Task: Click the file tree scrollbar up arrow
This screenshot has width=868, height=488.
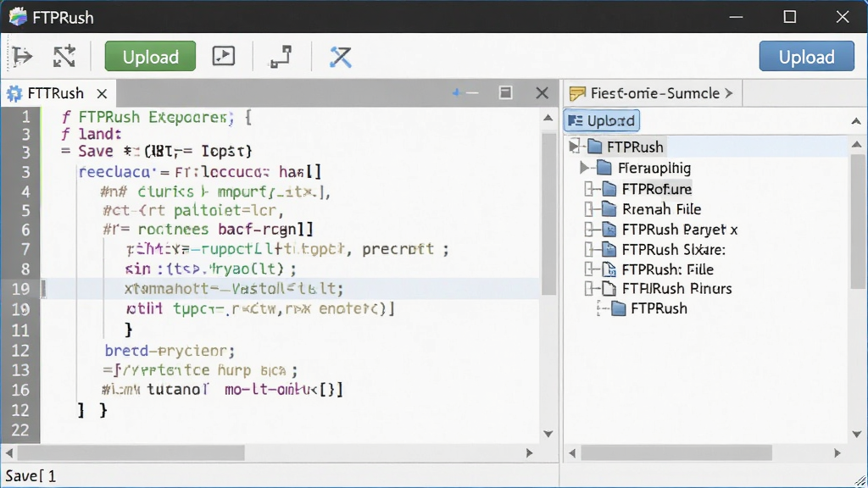Action: pyautogui.click(x=856, y=144)
